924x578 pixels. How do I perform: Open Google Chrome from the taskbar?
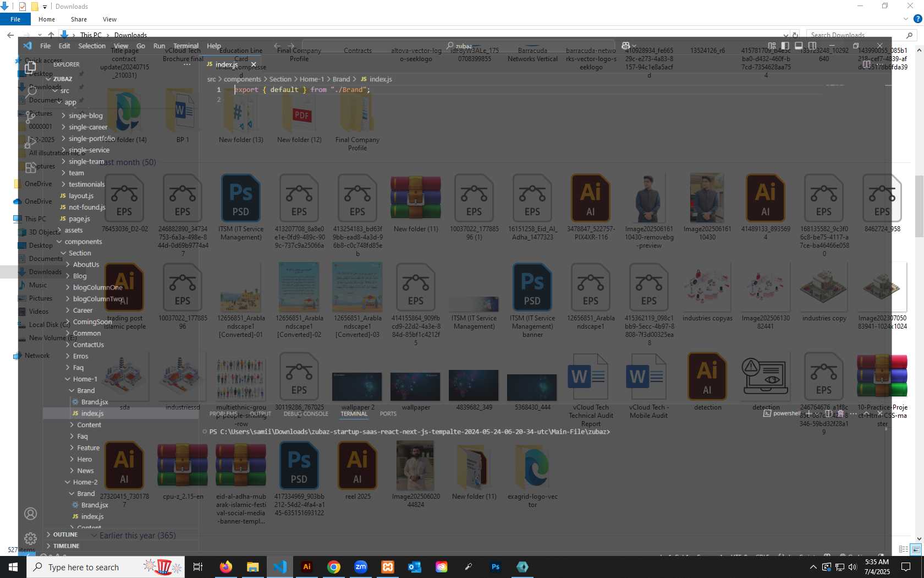[x=334, y=567]
